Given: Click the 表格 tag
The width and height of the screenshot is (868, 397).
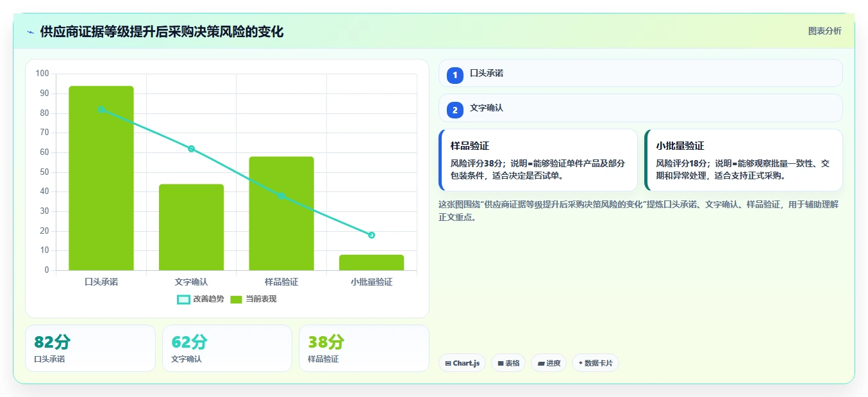Looking at the screenshot, I should 508,363.
